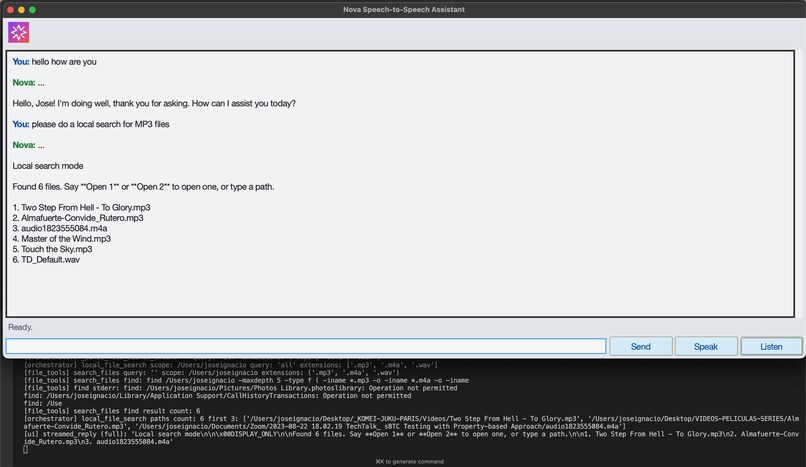Screen dimensions: 806x467
Task: Click Nova's 'Hello, Jose!' reply text
Action: [x=154, y=103]
